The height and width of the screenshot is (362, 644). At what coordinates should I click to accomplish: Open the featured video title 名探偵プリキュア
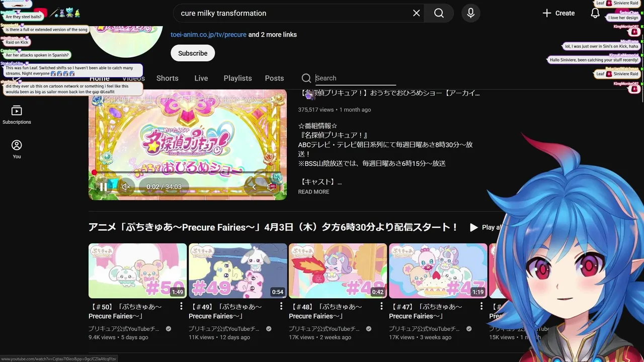pyautogui.click(x=390, y=93)
